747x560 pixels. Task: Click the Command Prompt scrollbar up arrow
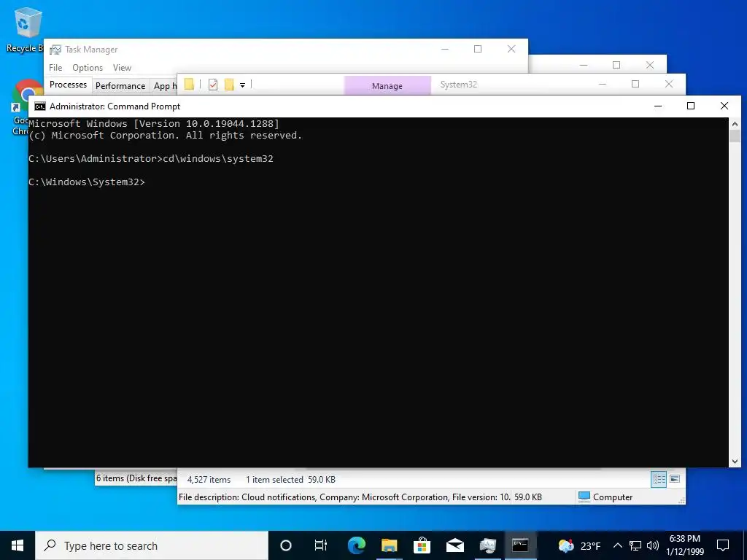[735, 124]
